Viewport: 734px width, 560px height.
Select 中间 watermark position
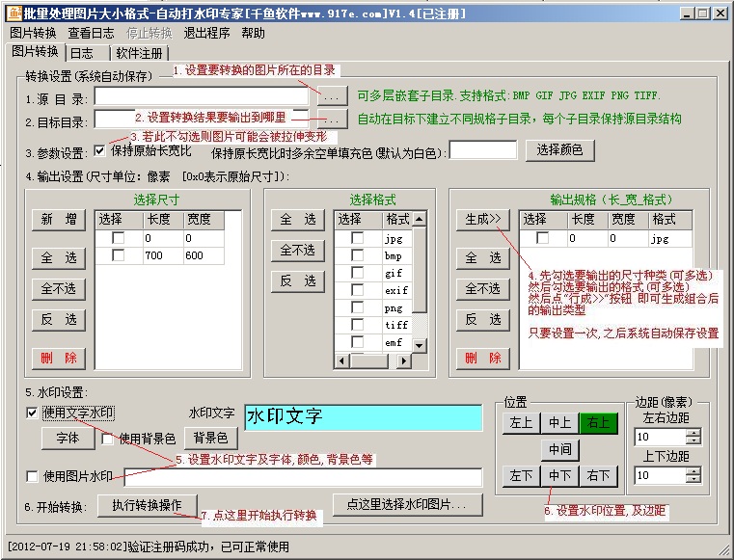tap(559, 448)
